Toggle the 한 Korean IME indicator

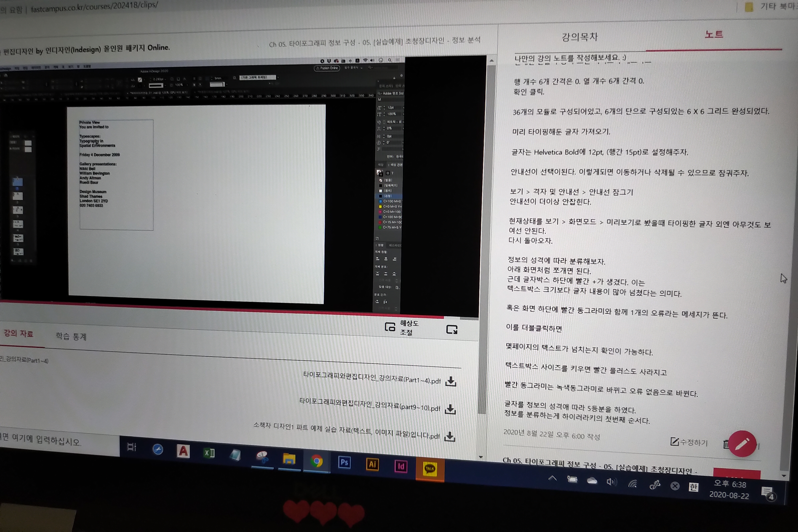point(693,487)
